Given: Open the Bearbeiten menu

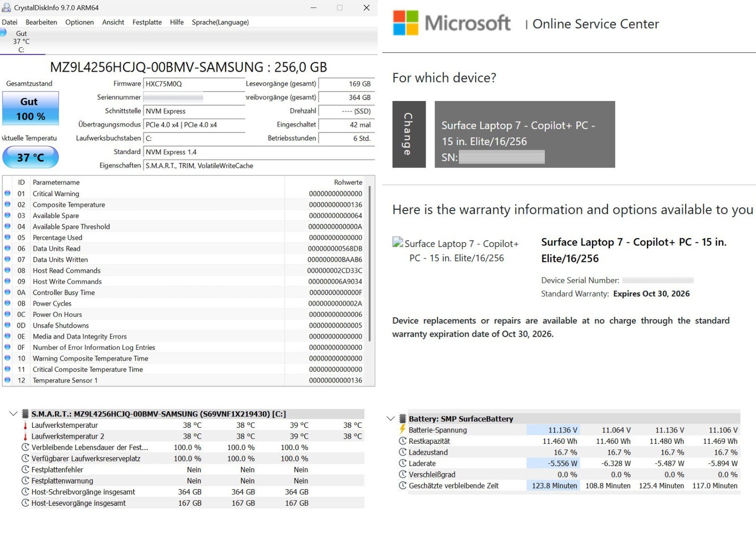Looking at the screenshot, I should click(41, 22).
